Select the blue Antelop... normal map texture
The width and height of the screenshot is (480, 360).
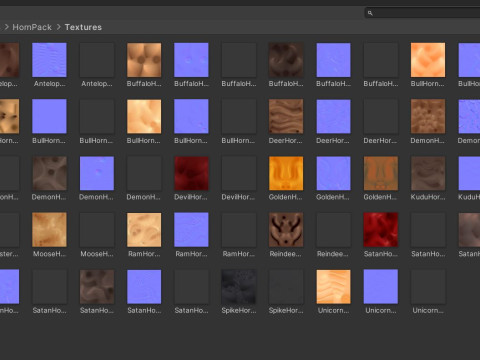click(49, 60)
